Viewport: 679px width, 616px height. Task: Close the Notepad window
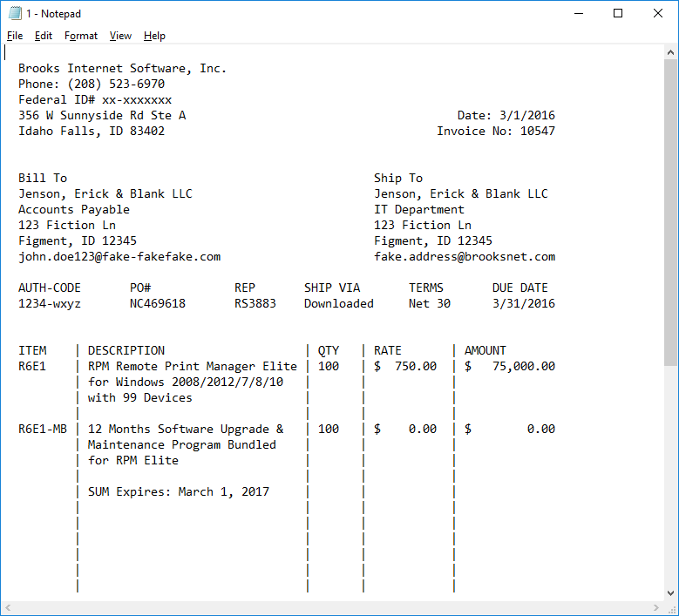tap(658, 13)
